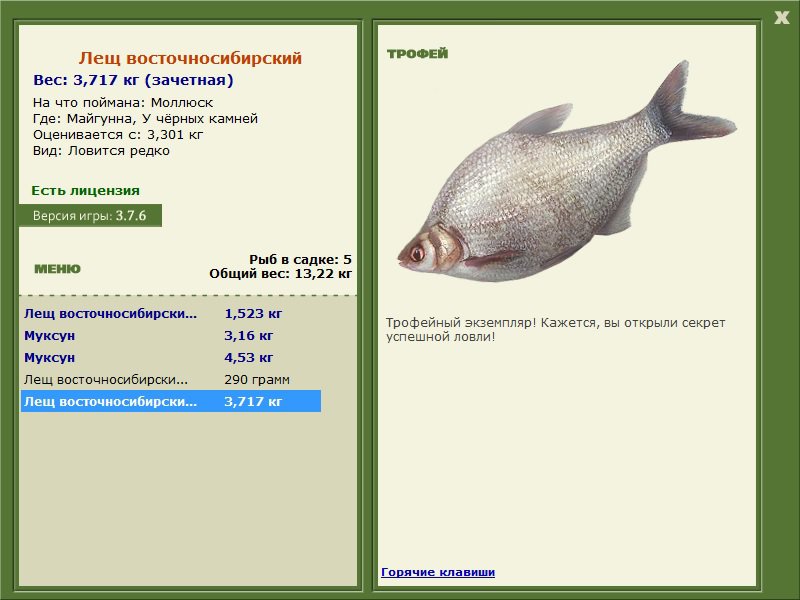
Task: Click the Трофейный экземпляр description text
Action: point(555,330)
